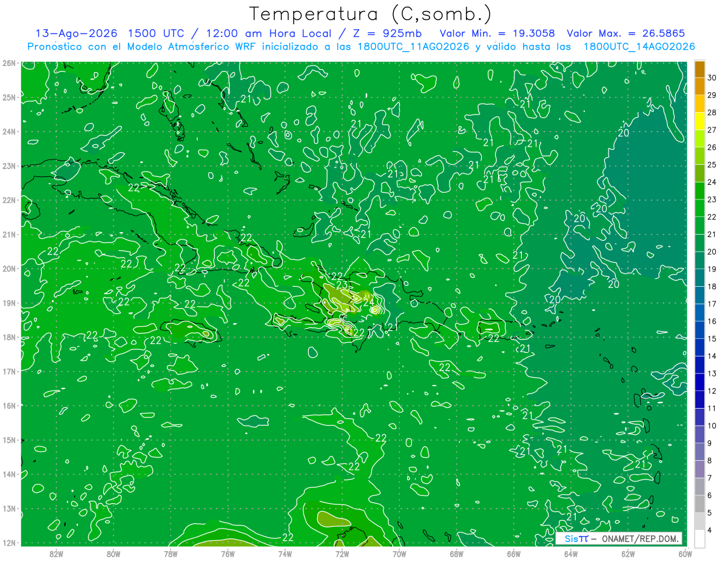Click the latitude label "23N"
This screenshot has width=728, height=562.
pos(8,166)
